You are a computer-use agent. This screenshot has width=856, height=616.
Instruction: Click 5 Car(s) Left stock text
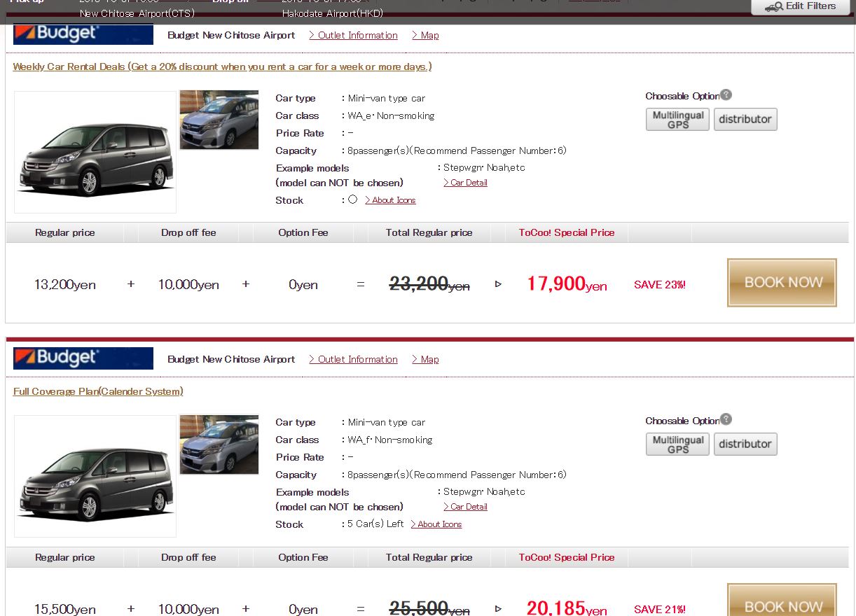tap(375, 524)
